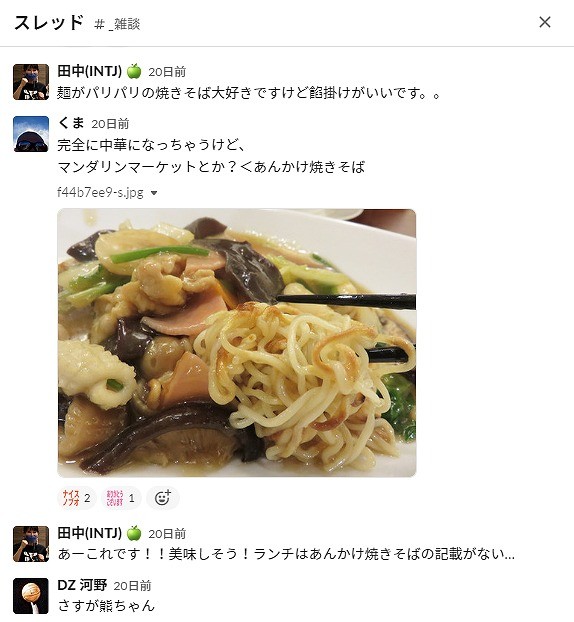This screenshot has width=574, height=622.
Task: Click the f44b7ee9-s.jpg file name
Action: 100,192
